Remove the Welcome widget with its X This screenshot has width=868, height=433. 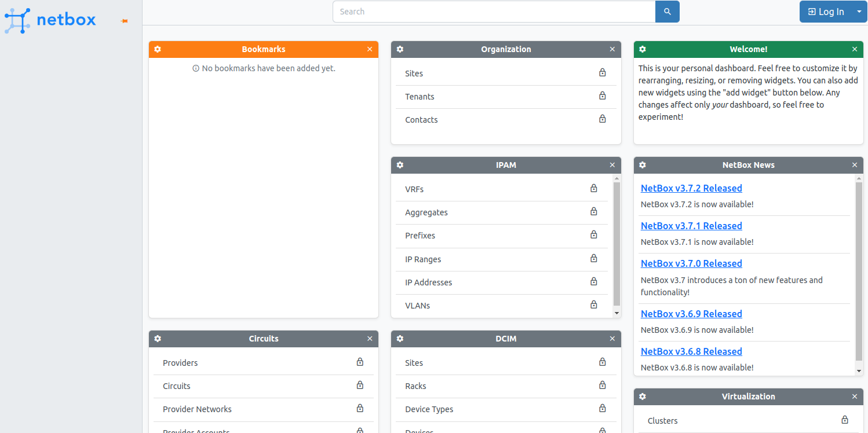(855, 49)
